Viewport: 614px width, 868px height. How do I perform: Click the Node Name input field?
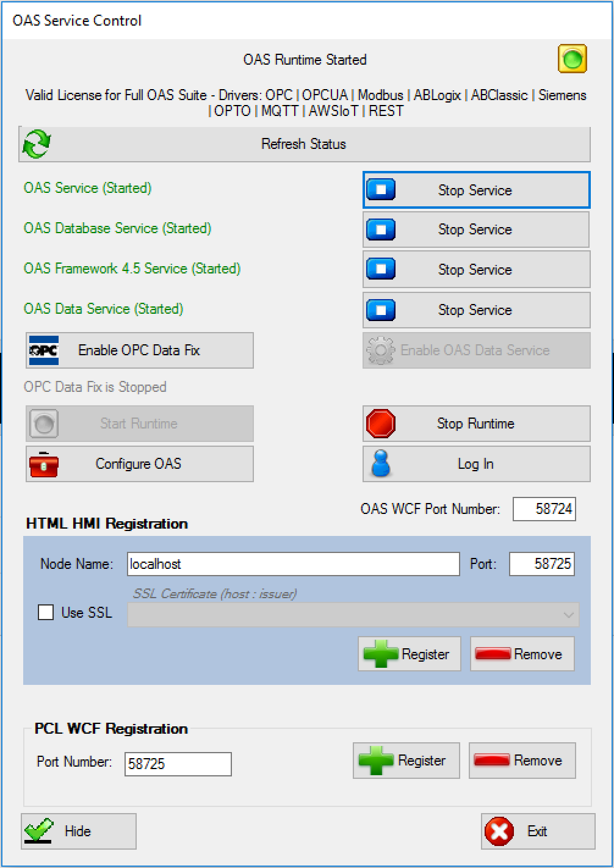click(x=293, y=564)
